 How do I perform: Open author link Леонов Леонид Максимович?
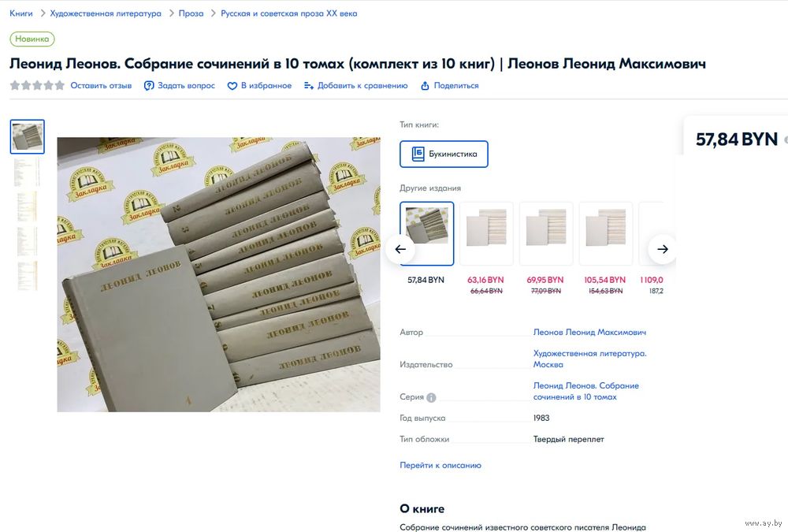point(589,332)
